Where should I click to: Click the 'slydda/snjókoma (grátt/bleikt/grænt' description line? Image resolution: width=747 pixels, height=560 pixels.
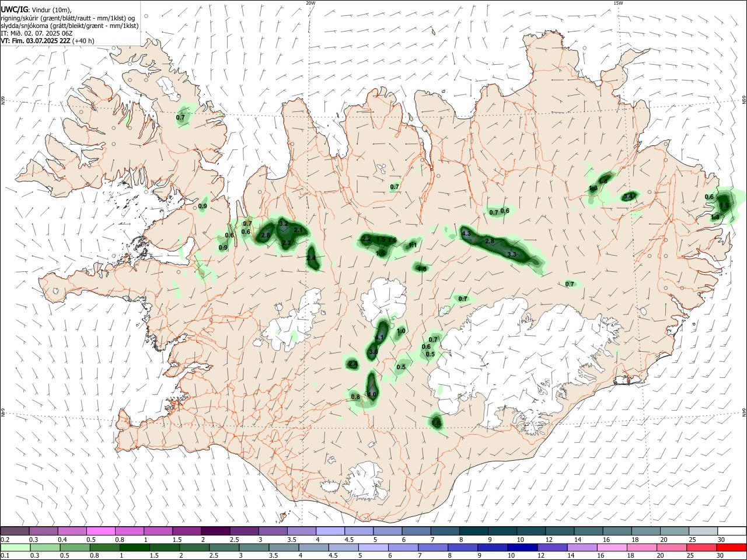(x=69, y=26)
